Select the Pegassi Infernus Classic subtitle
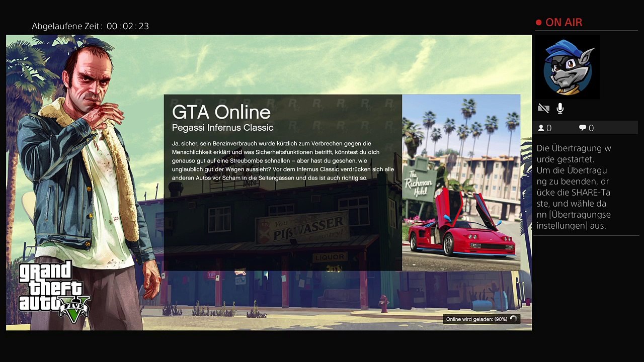The height and width of the screenshot is (362, 644). pos(223,128)
